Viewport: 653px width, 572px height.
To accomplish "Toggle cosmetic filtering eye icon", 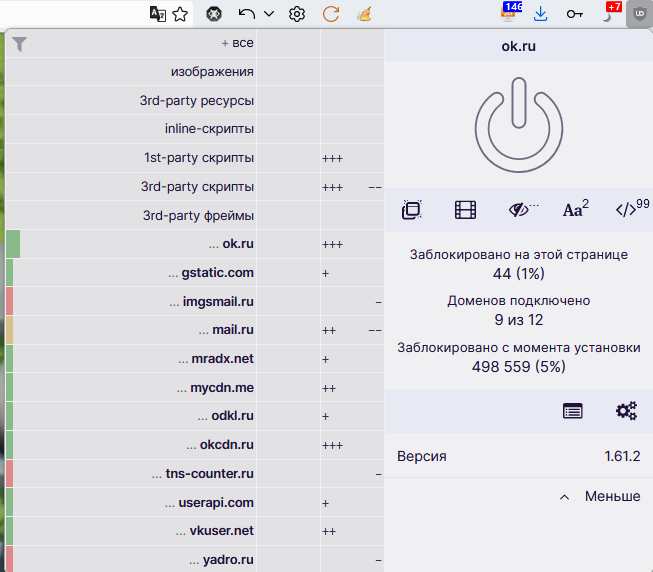I will click(519, 209).
